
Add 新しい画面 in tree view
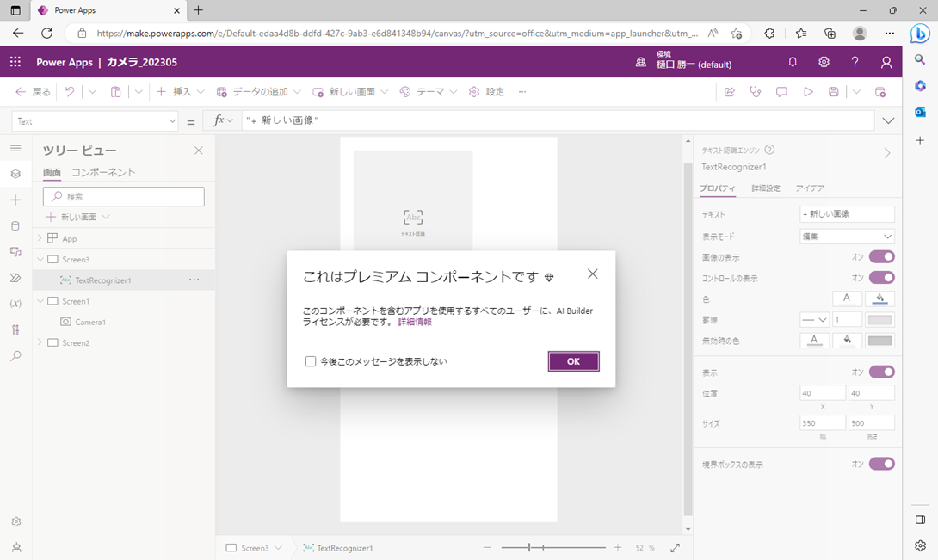tap(77, 217)
